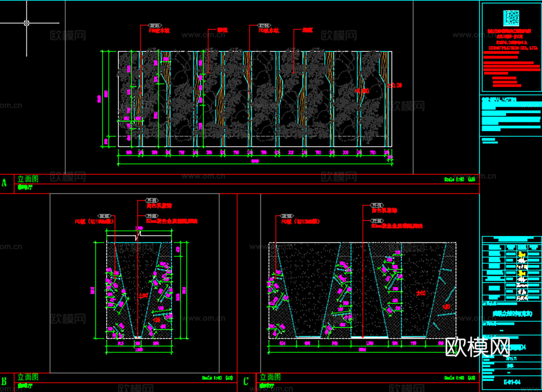The height and width of the screenshot is (392, 542).
Task: Pick the ±0.00 level mark in elevation B
Action: [144, 296]
